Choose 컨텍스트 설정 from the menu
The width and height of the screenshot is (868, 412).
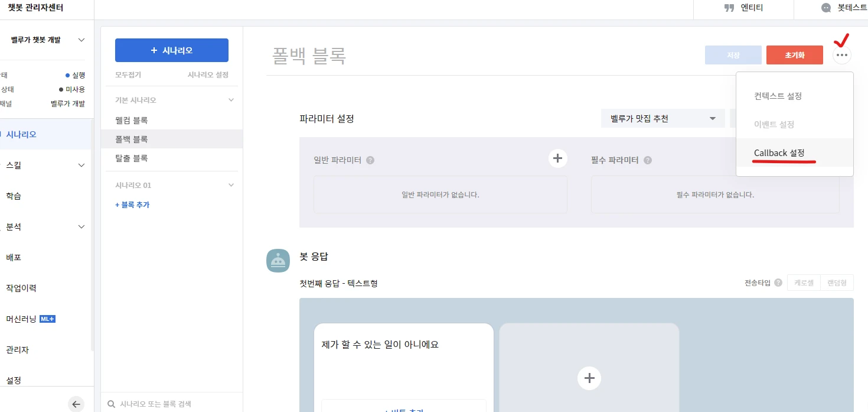point(778,96)
